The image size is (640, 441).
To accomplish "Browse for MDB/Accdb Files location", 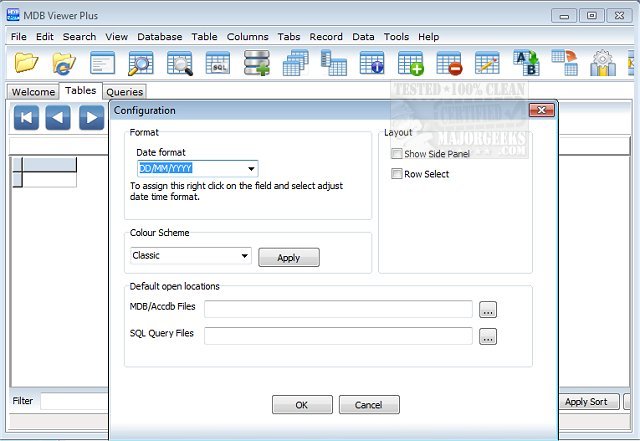I will 488,310.
